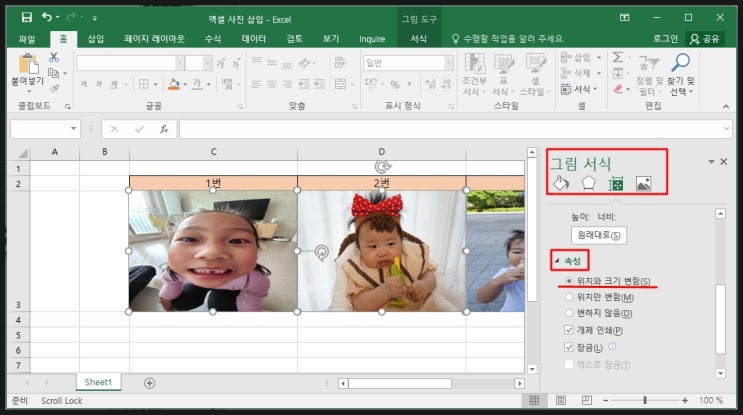The width and height of the screenshot is (743, 415).
Task: Click the Save icon in the title bar
Action: [x=26, y=17]
